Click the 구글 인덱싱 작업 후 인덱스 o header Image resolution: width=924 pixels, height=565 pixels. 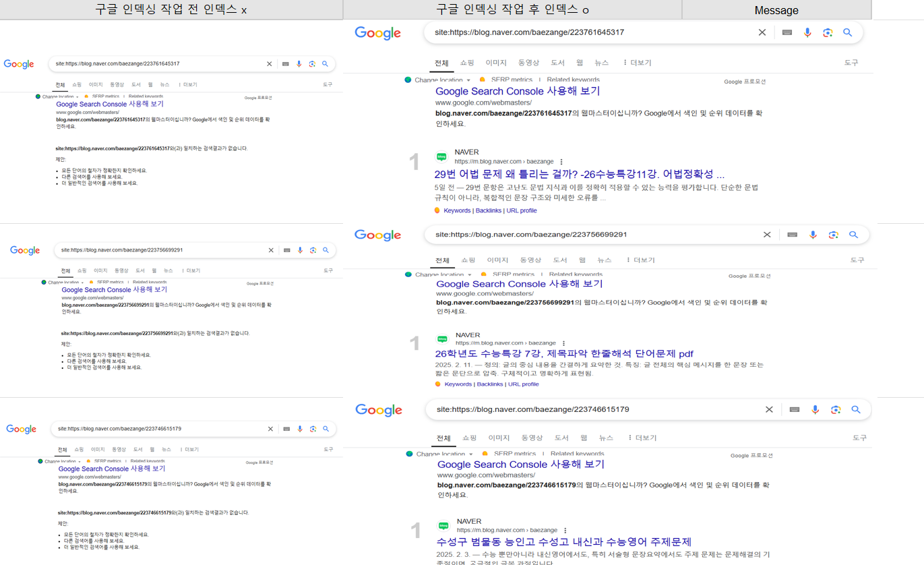pos(512,10)
